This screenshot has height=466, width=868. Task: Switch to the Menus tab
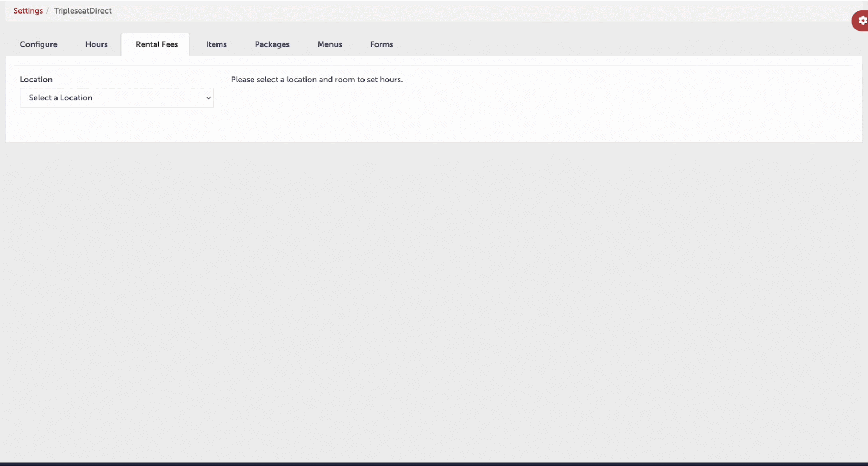click(x=330, y=44)
